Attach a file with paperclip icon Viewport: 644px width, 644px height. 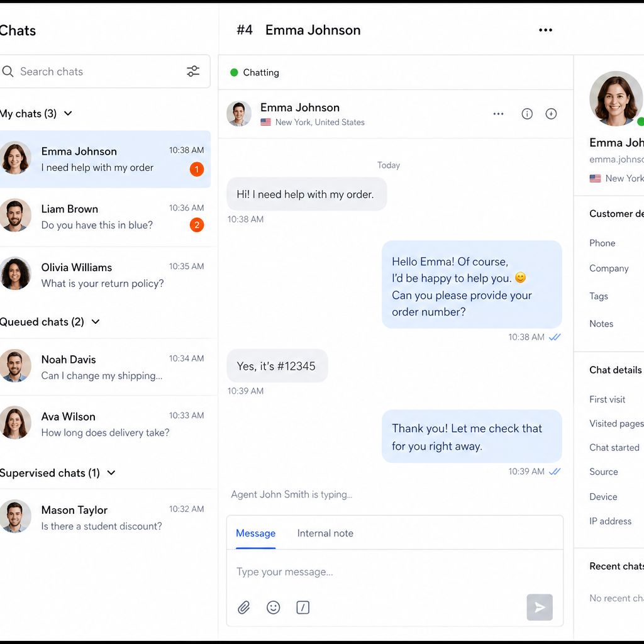243,607
